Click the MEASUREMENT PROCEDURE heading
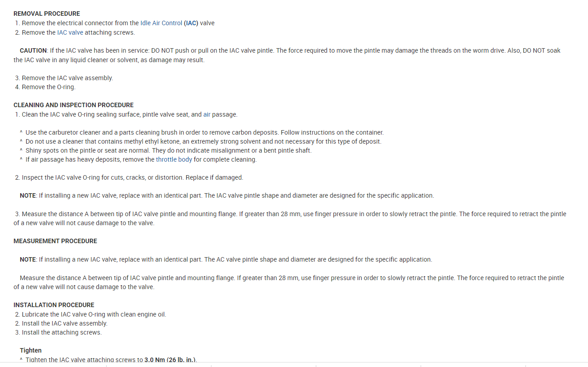The width and height of the screenshot is (588, 367). pos(55,241)
